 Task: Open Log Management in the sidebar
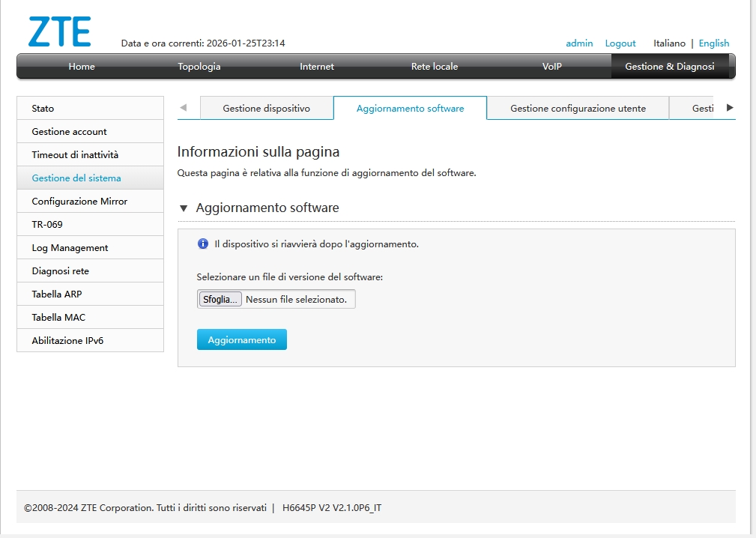[90, 248]
